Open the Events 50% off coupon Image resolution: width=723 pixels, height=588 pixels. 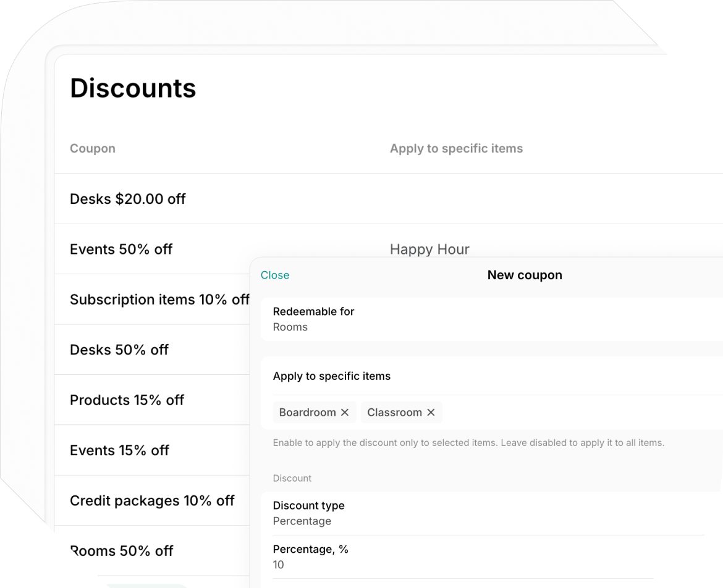coord(121,250)
